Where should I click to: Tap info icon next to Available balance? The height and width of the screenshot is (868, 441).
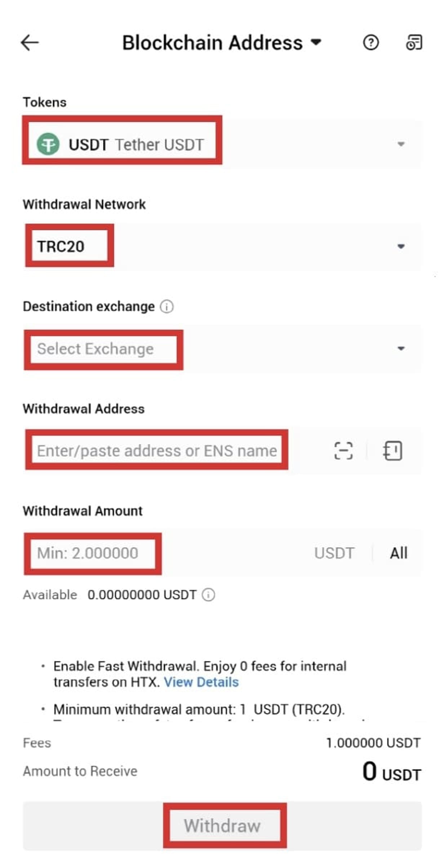pyautogui.click(x=208, y=595)
